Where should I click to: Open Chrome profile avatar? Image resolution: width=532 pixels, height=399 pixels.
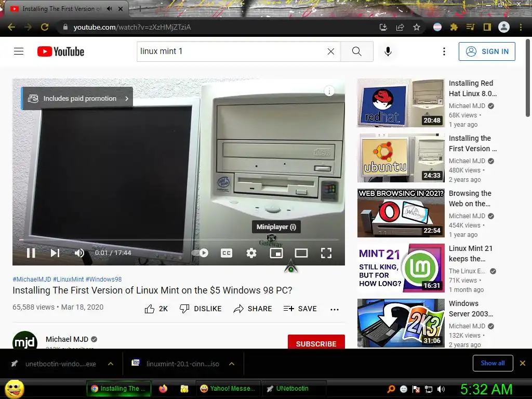click(x=504, y=27)
